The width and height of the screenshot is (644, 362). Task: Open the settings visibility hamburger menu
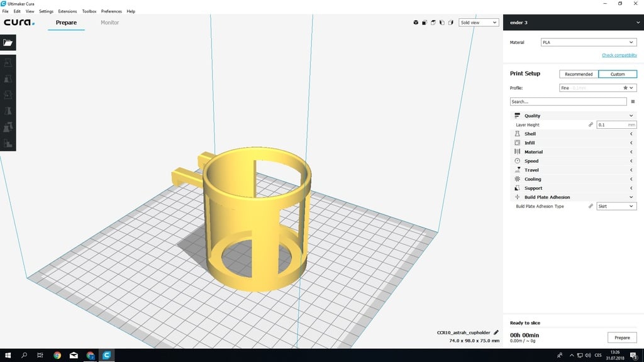tap(633, 101)
